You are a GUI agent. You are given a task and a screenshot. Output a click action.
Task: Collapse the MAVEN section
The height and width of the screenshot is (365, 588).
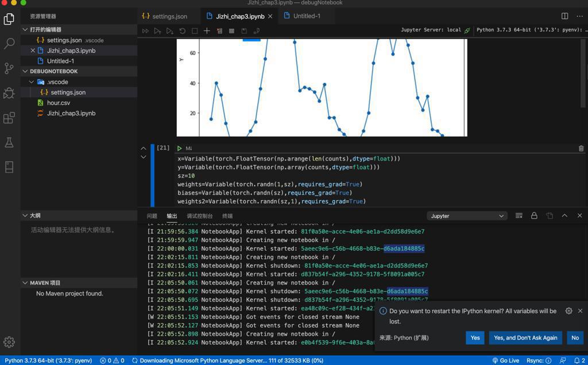(25, 283)
